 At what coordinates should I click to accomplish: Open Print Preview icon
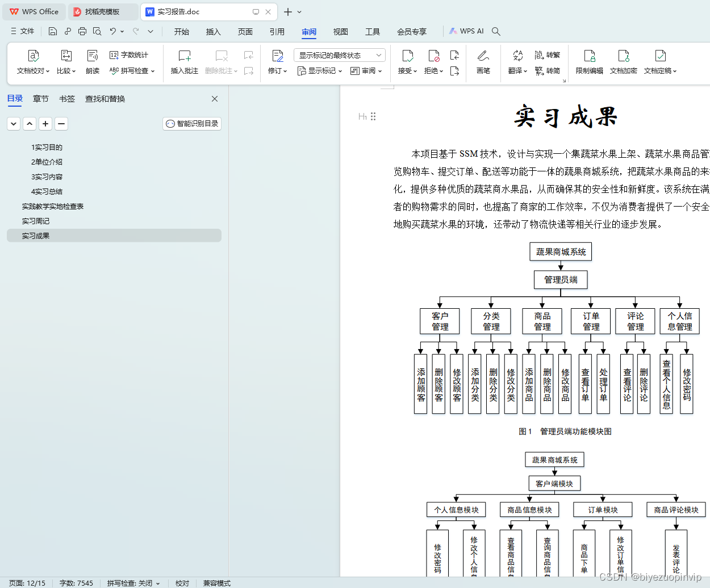click(x=97, y=31)
